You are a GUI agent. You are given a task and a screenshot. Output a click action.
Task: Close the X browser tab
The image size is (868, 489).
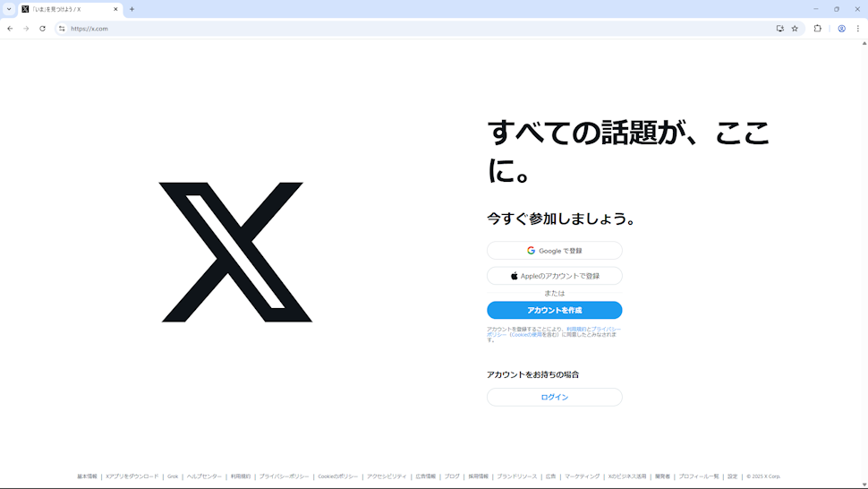pos(115,9)
